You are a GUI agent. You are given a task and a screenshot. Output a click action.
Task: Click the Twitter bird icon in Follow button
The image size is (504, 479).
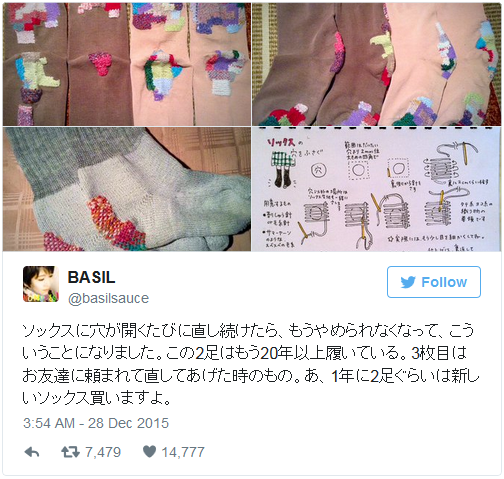408,282
